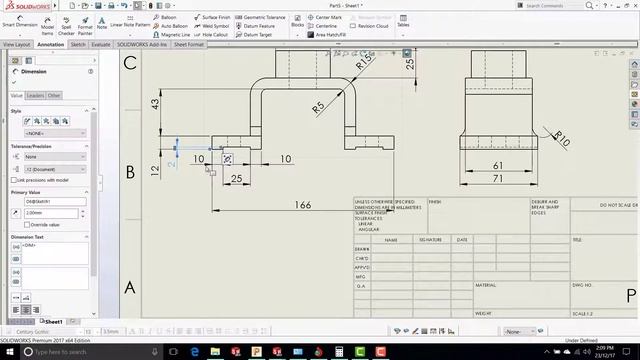Insert a Weld Symbol
The height and width of the screenshot is (360, 640).
click(212, 26)
